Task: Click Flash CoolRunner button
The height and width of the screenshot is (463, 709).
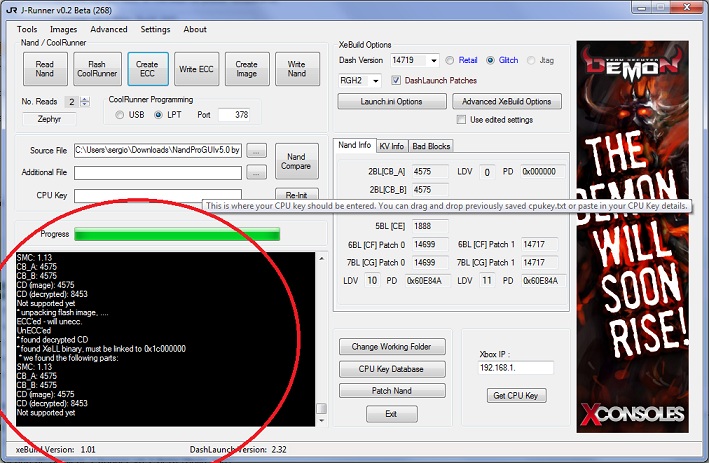Action: click(x=97, y=69)
